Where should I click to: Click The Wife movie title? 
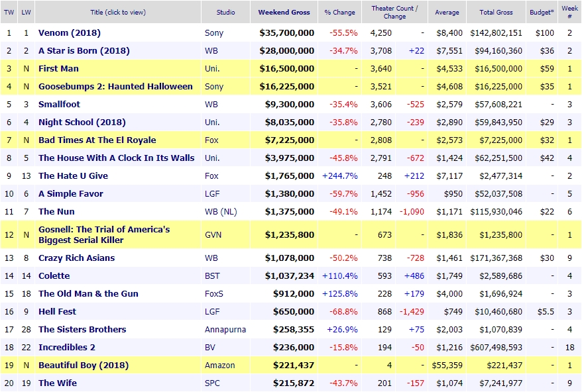58,383
